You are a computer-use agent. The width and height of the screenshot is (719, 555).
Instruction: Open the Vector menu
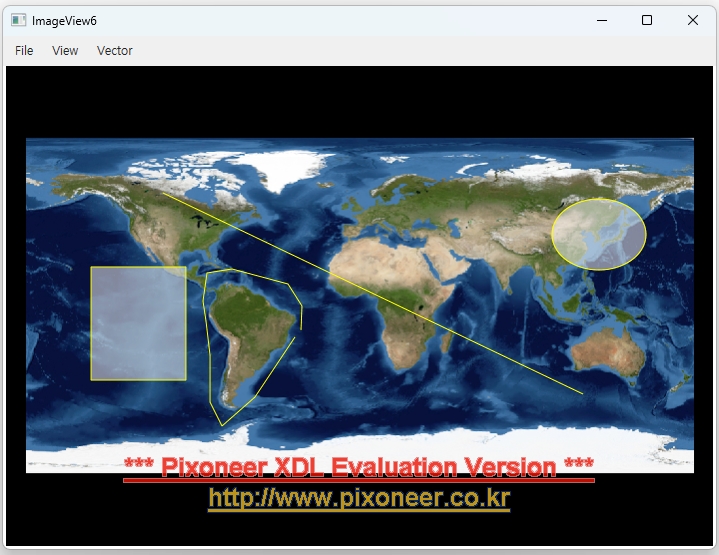coord(115,50)
